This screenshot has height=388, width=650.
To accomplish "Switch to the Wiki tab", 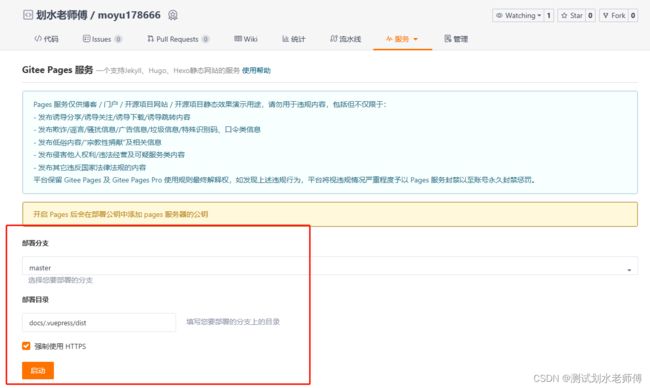I will click(246, 39).
